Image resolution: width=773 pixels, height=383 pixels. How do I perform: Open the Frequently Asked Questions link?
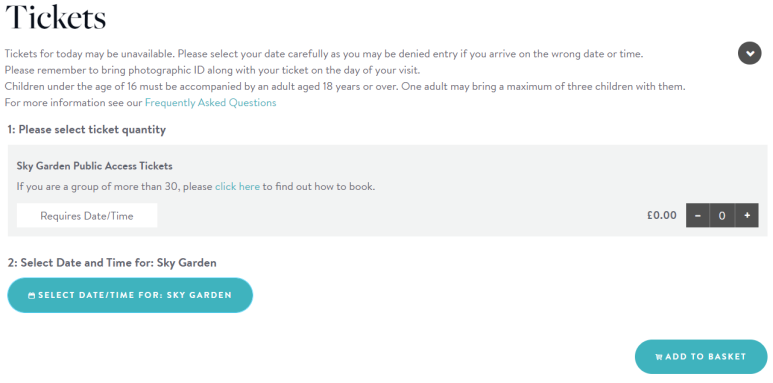coord(211,103)
